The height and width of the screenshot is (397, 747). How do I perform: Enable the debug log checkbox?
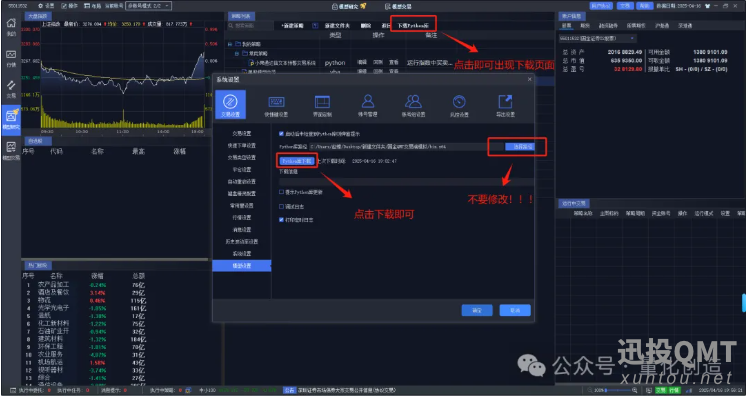[x=281, y=206]
